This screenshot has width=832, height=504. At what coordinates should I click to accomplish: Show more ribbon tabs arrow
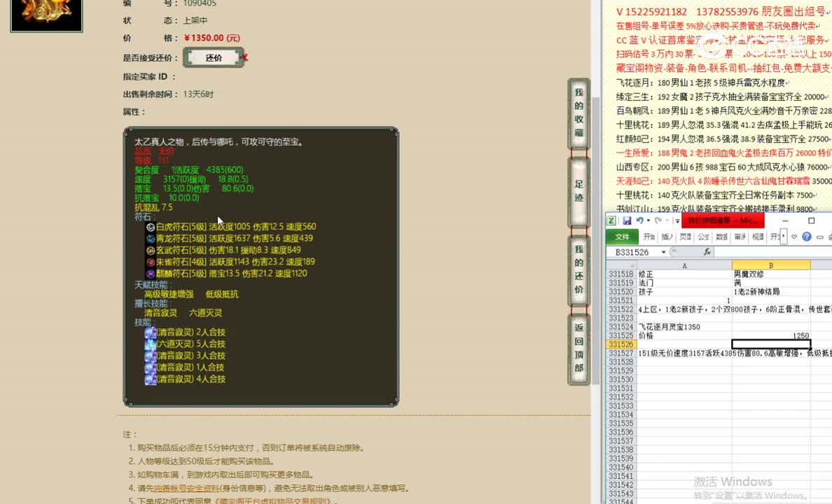(783, 237)
